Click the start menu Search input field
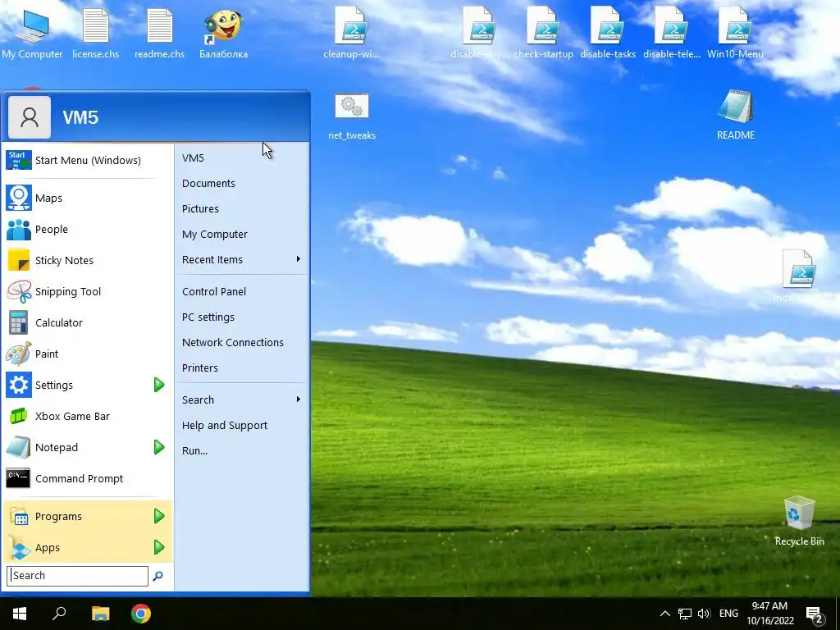 77,576
